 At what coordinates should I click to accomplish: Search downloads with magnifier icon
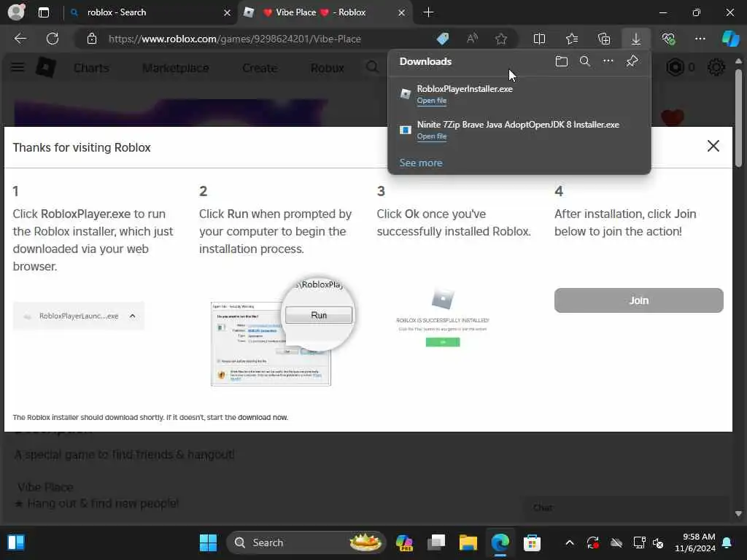585,61
